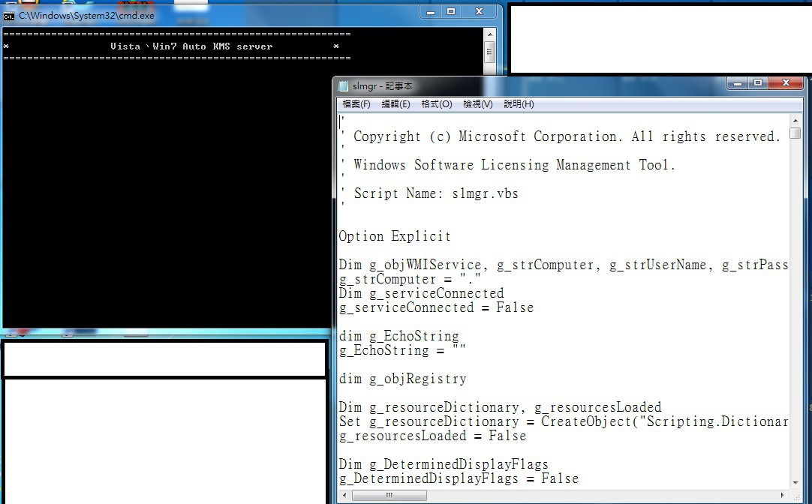Click the Copyright Microsoft Corporation line
812x504 pixels.
(561, 137)
